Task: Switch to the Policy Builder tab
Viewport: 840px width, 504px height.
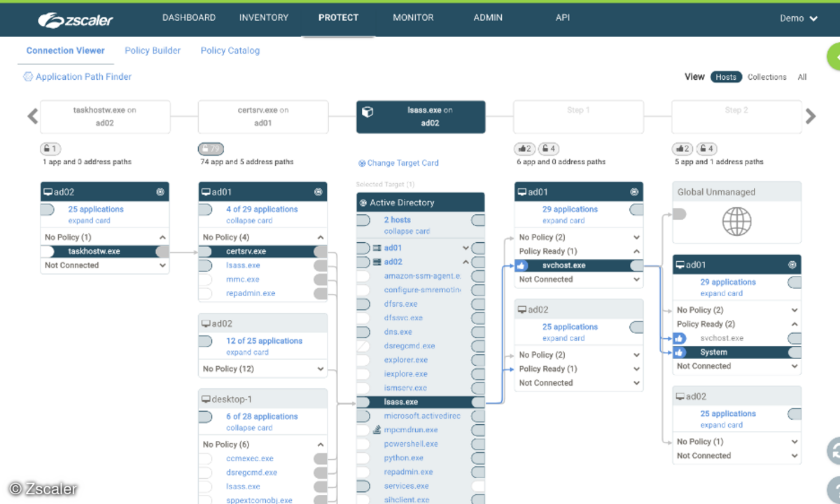Action: click(x=153, y=50)
